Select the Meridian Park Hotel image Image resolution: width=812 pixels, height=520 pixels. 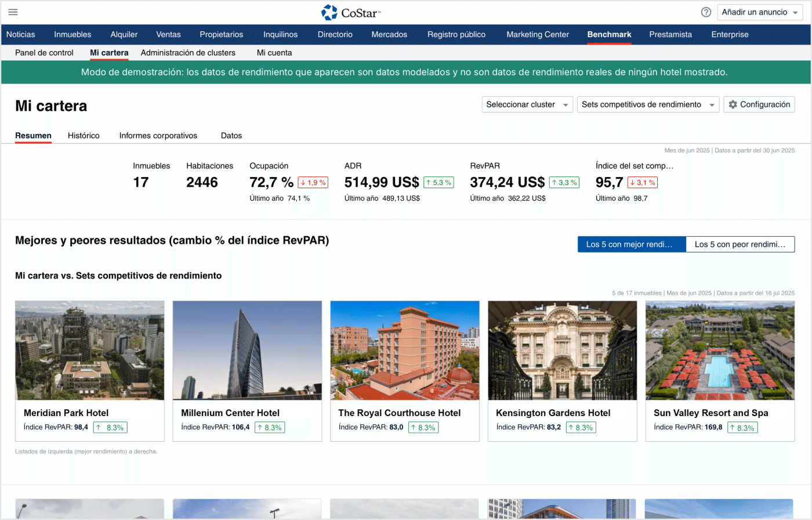[x=90, y=350]
